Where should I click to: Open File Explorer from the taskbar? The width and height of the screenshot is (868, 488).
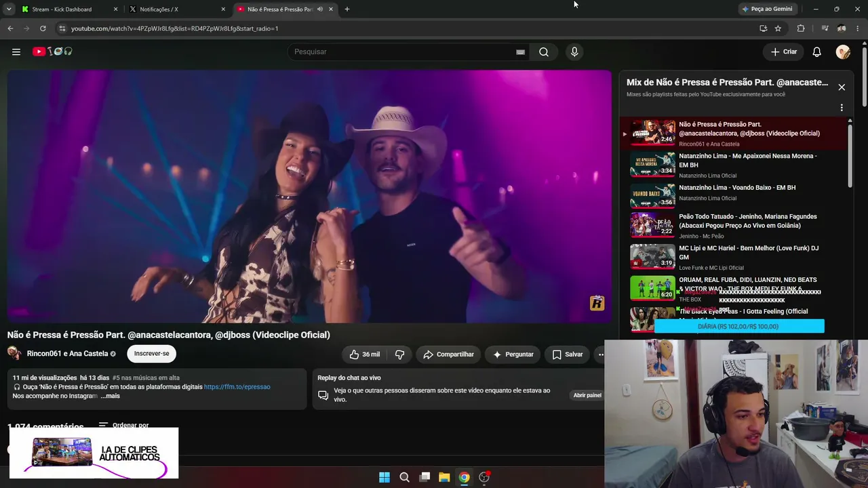[444, 477]
